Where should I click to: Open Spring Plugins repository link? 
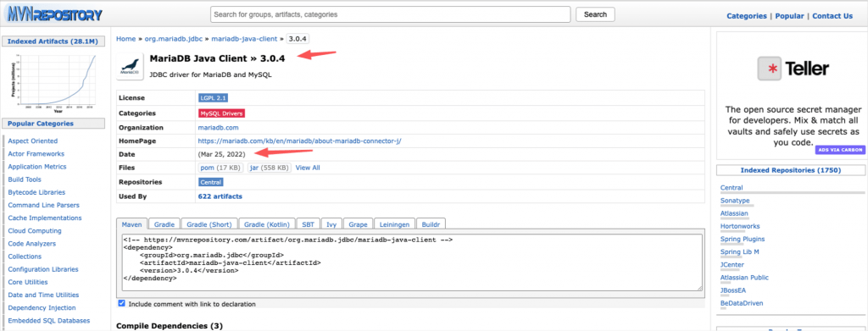tap(743, 240)
